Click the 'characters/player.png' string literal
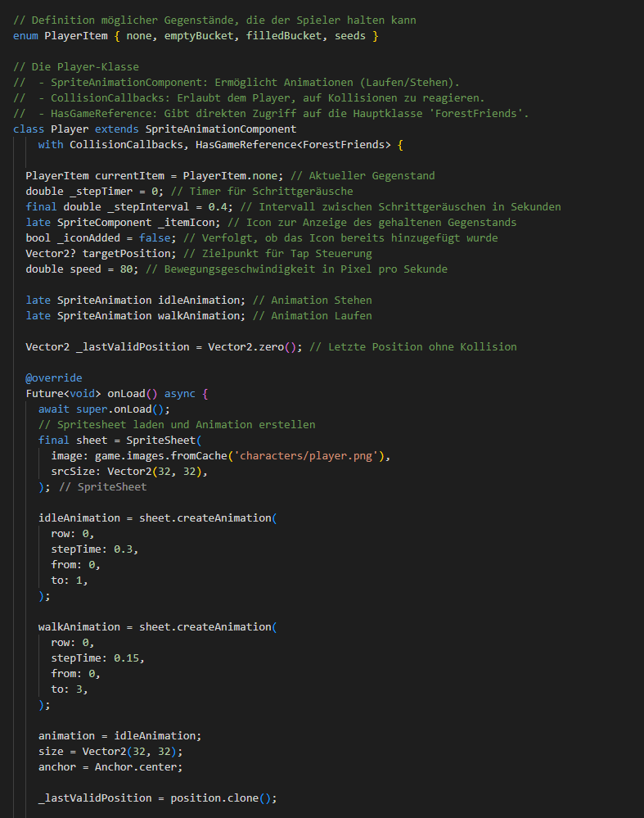644x818 pixels. 305,456
